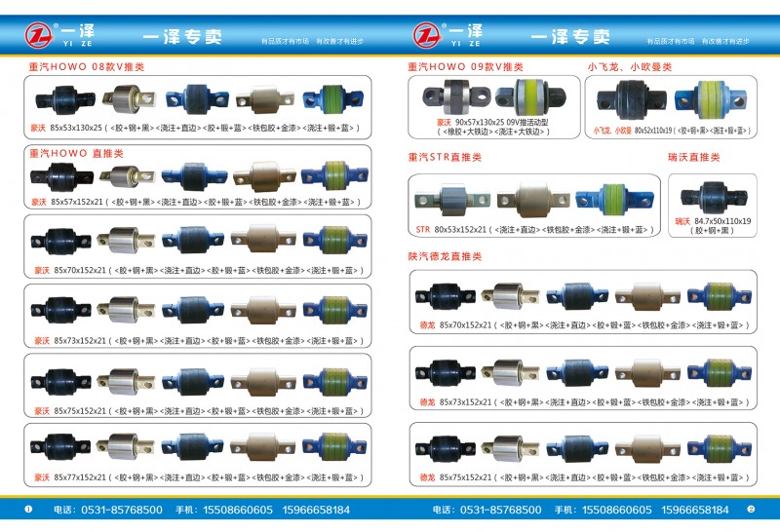Click the black bushing in the 小飞龙 box
Screen dimensions: 780x532
coord(631,100)
